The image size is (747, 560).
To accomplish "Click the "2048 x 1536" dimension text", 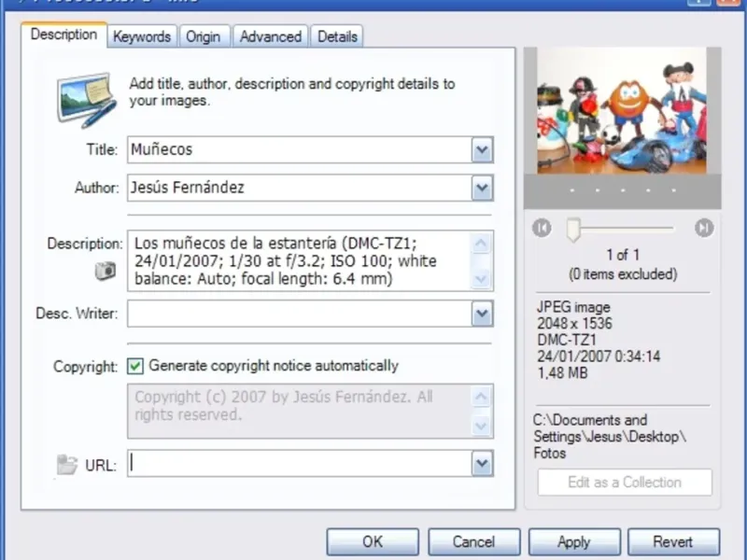I will pyautogui.click(x=574, y=324).
